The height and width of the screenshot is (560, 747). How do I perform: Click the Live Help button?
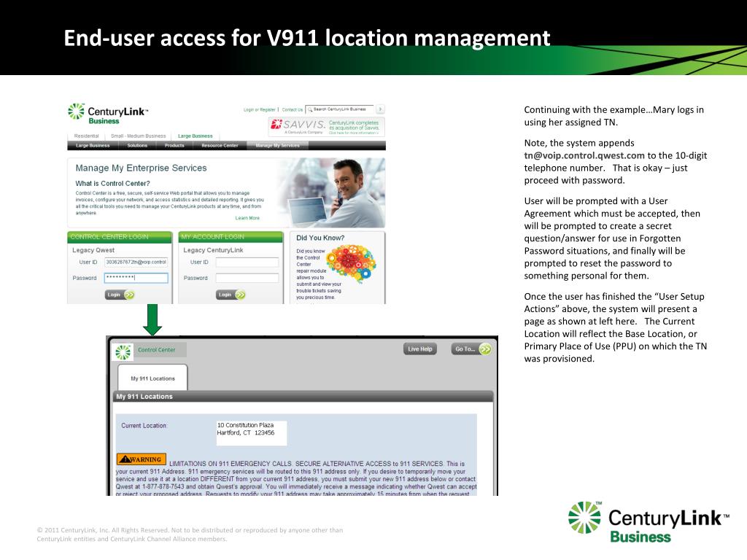[x=419, y=349]
